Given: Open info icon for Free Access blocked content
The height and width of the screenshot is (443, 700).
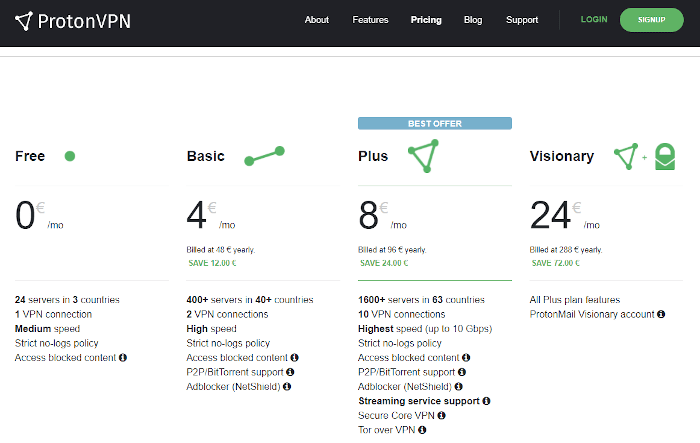Looking at the screenshot, I should click(123, 358).
